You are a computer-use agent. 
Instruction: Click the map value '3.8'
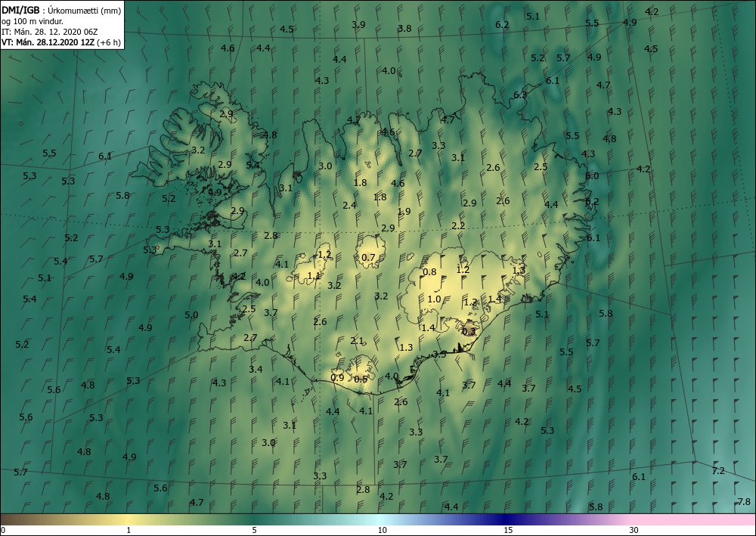tap(404, 29)
